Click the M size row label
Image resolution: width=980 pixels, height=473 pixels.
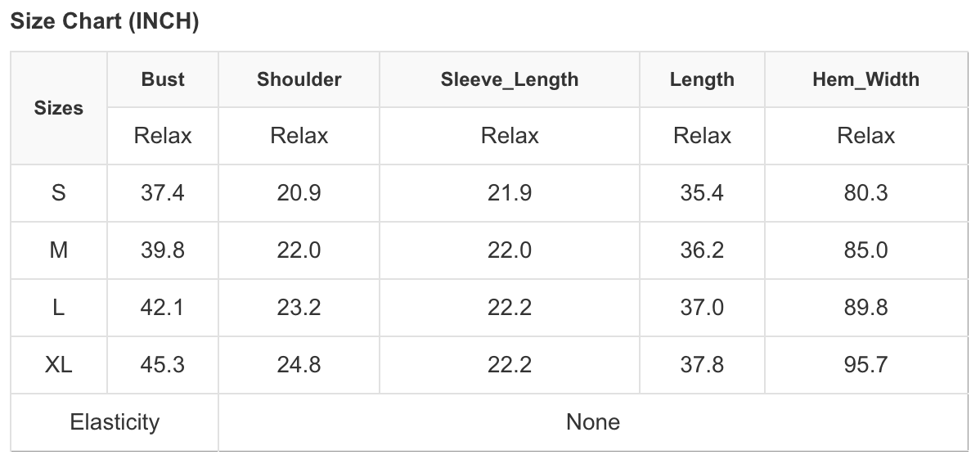[59, 250]
